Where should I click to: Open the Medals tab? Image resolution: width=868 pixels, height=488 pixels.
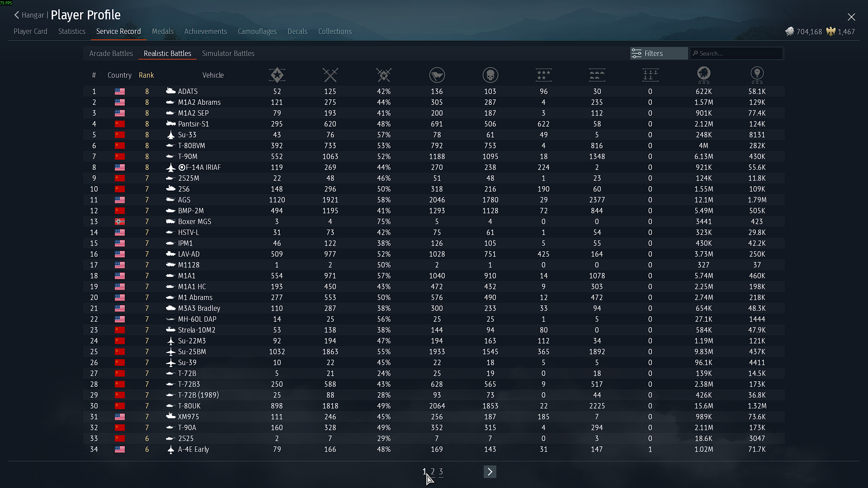(x=162, y=31)
